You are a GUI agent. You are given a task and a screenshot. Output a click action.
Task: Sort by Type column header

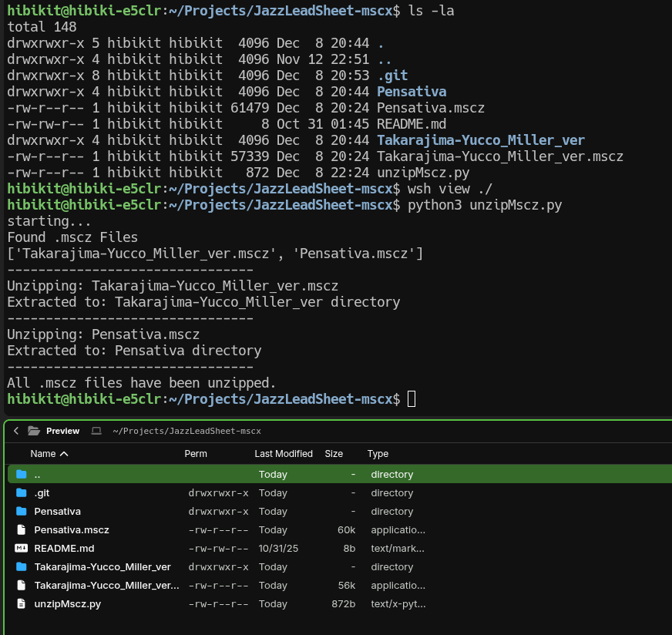(378, 453)
